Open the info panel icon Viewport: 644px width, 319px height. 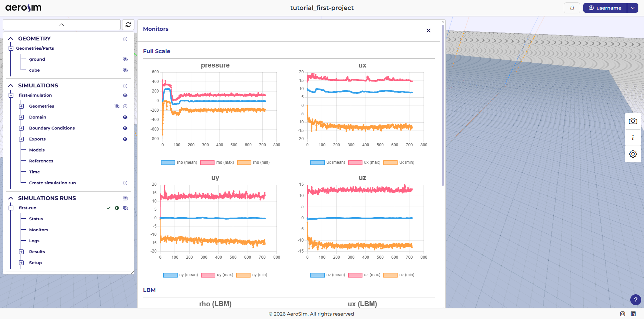point(633,137)
